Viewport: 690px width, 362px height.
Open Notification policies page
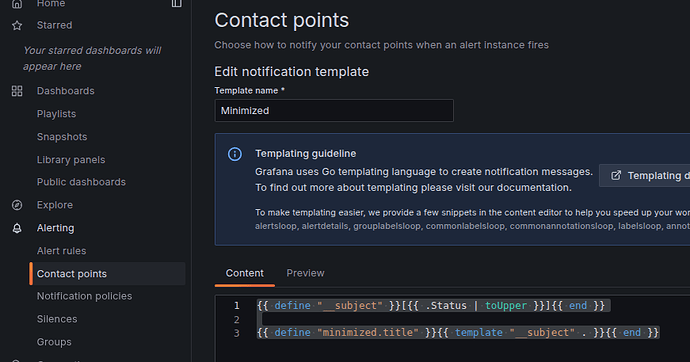84,296
